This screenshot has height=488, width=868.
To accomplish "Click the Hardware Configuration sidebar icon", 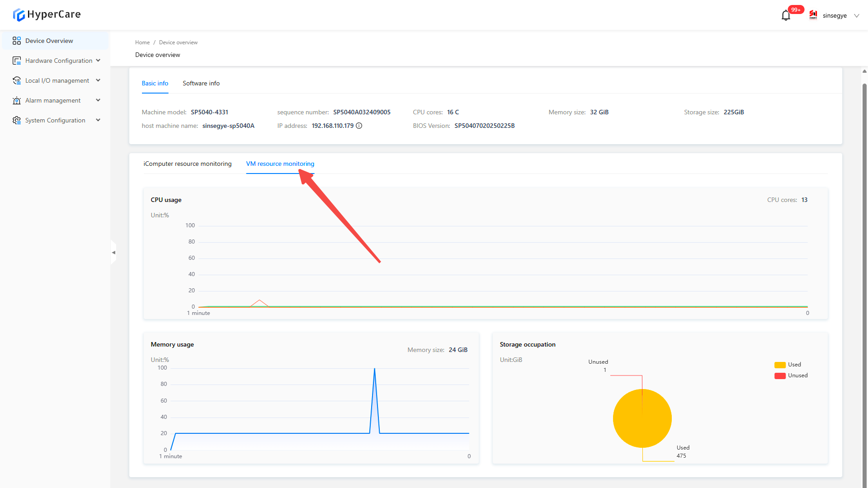I will (x=17, y=61).
